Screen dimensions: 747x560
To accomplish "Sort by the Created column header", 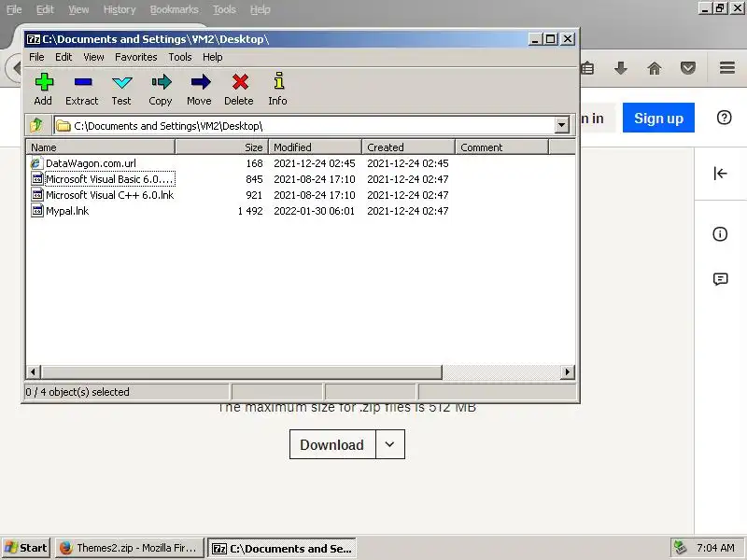I will pos(409,147).
